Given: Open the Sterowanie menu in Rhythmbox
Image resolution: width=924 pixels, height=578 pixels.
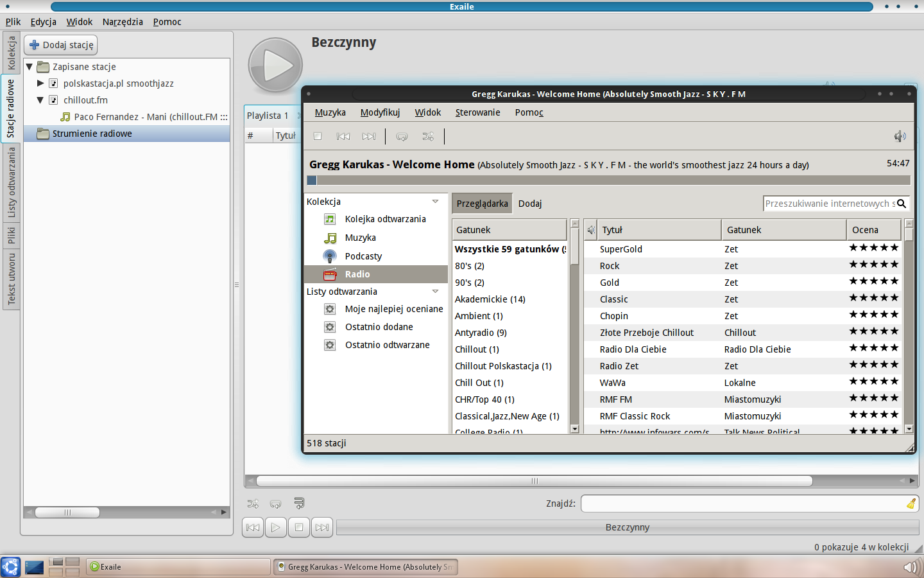Looking at the screenshot, I should click(477, 112).
